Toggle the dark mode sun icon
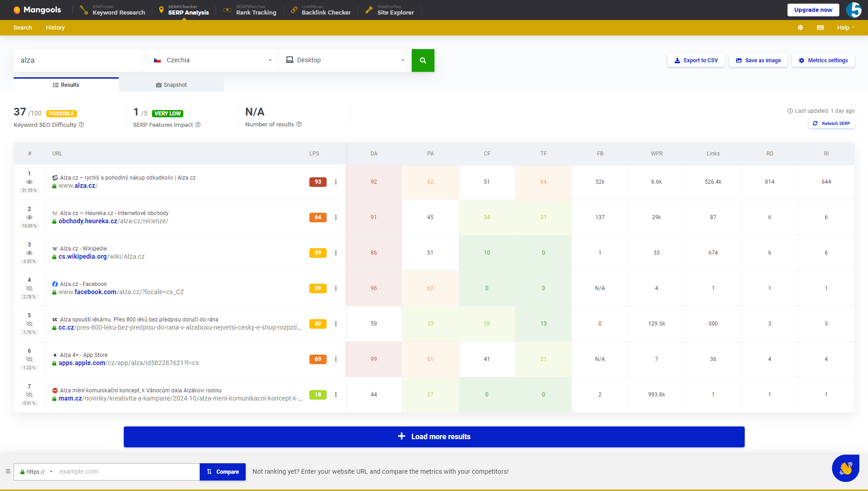The image size is (868, 491). click(x=800, y=28)
